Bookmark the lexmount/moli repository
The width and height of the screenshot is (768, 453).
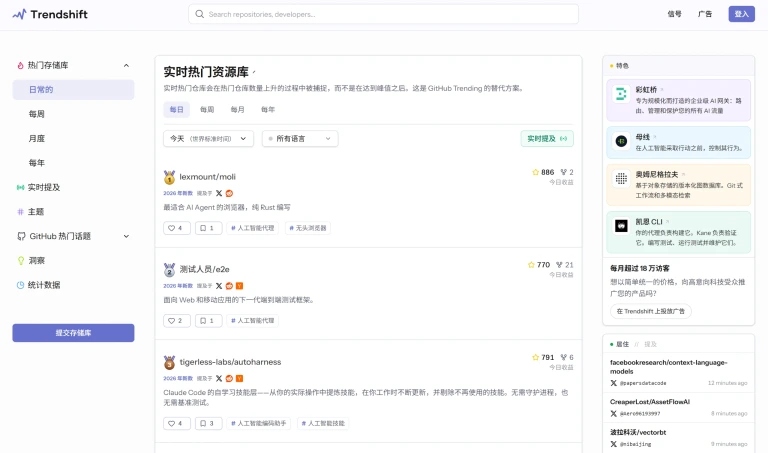coord(208,228)
